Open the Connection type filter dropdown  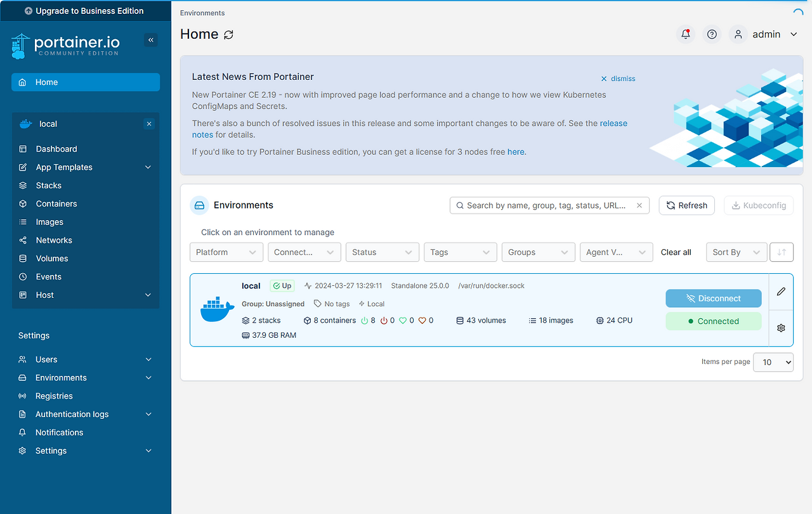(304, 252)
